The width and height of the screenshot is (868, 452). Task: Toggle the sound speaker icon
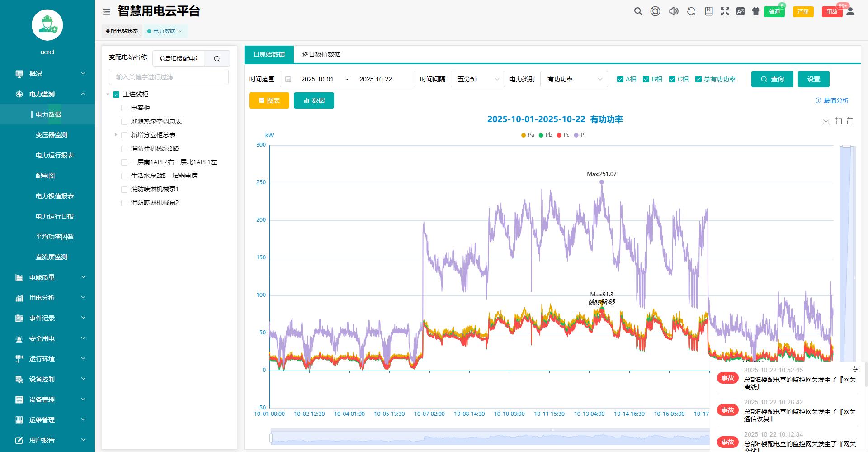pyautogui.click(x=674, y=12)
